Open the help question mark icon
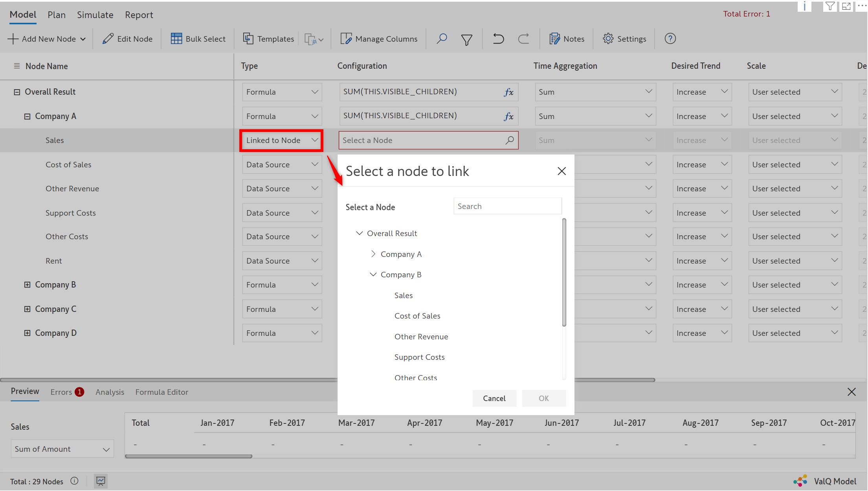Image resolution: width=868 pixels, height=491 pixels. pos(670,38)
